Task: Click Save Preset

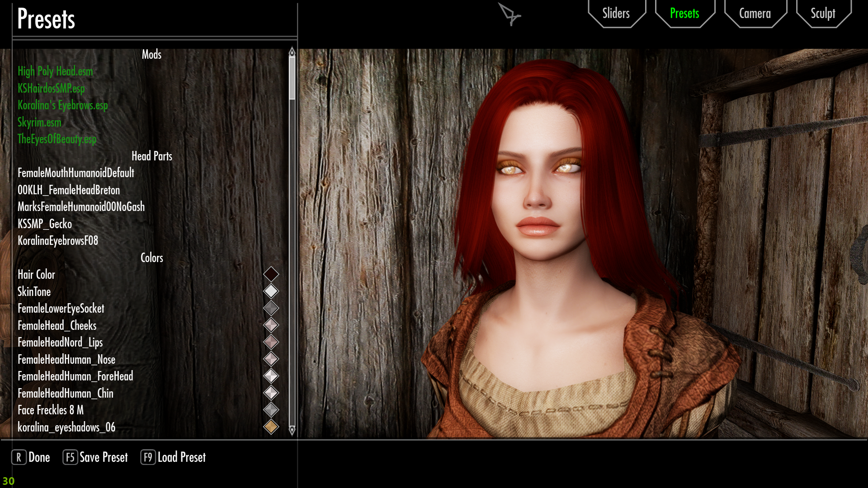Action: tap(95, 457)
